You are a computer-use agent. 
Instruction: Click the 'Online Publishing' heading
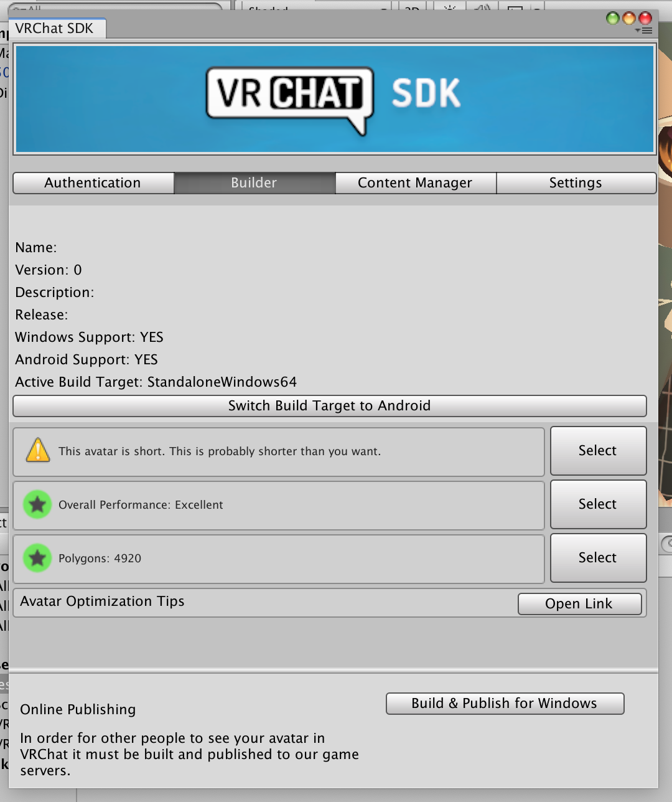(78, 710)
